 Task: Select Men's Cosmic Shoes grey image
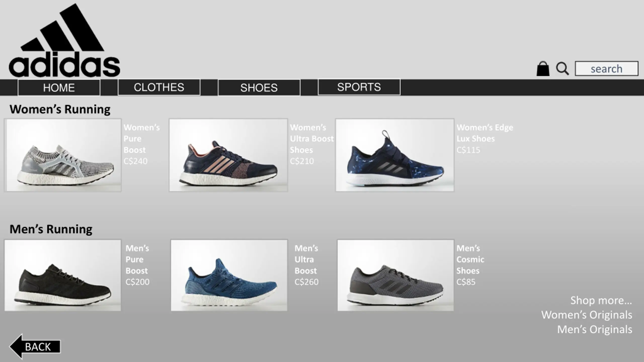coord(395,275)
